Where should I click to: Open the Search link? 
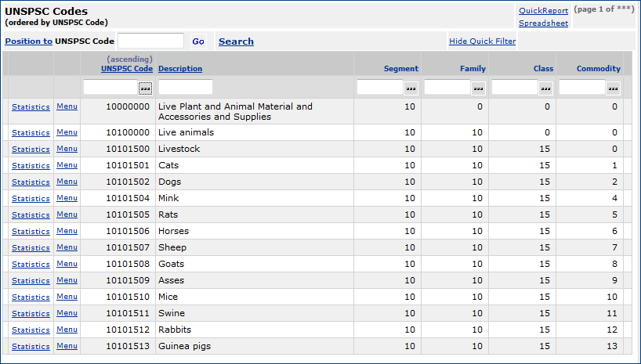pyautogui.click(x=236, y=41)
